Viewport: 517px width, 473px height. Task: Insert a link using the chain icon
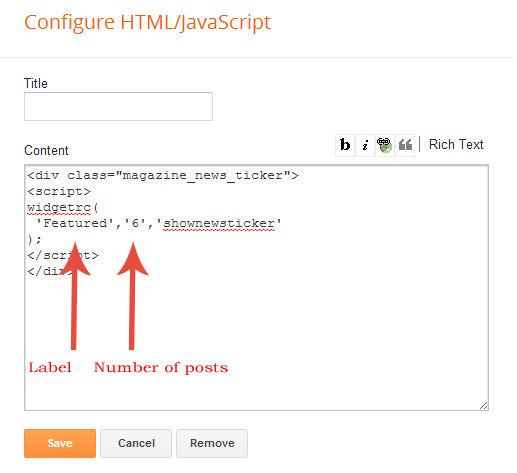point(385,145)
